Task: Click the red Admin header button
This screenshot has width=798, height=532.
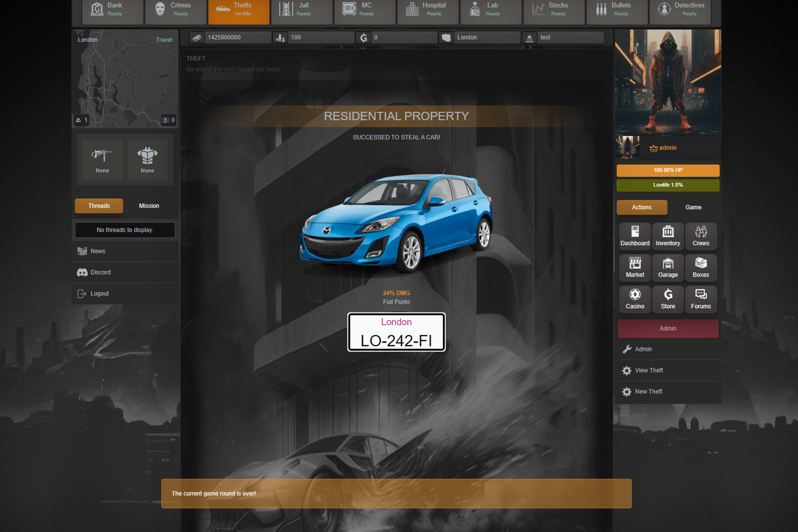Action: point(668,329)
